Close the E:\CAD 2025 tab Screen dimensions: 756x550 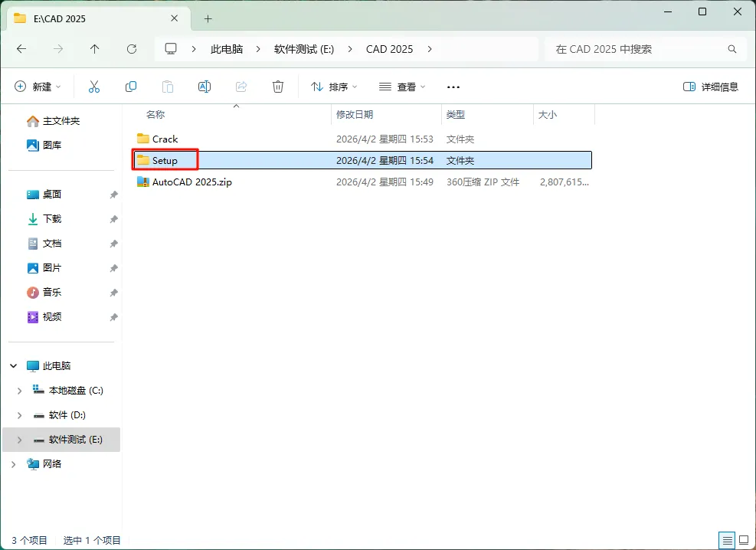tap(175, 18)
